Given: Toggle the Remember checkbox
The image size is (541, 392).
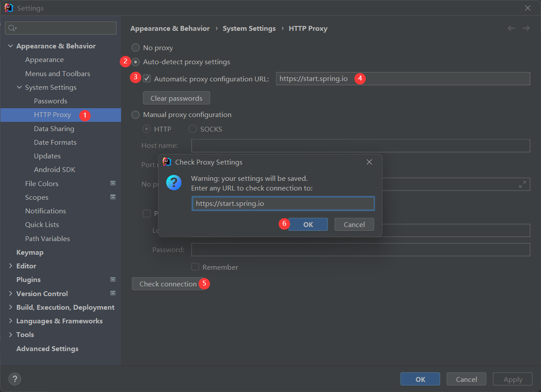Looking at the screenshot, I should 195,267.
